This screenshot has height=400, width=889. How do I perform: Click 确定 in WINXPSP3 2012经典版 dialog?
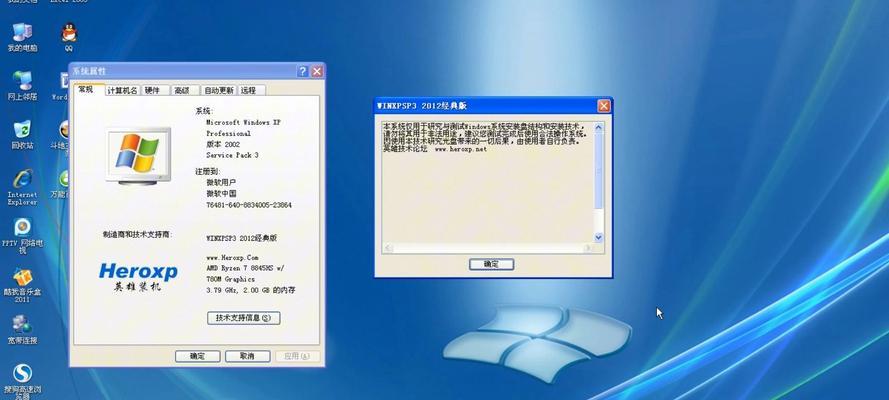point(492,265)
